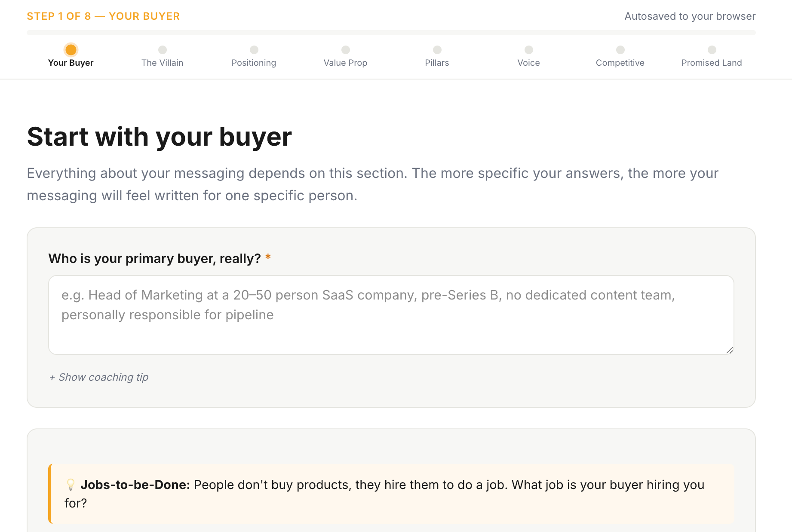Click the Jobs-to-be-Done tip text

coord(384,494)
